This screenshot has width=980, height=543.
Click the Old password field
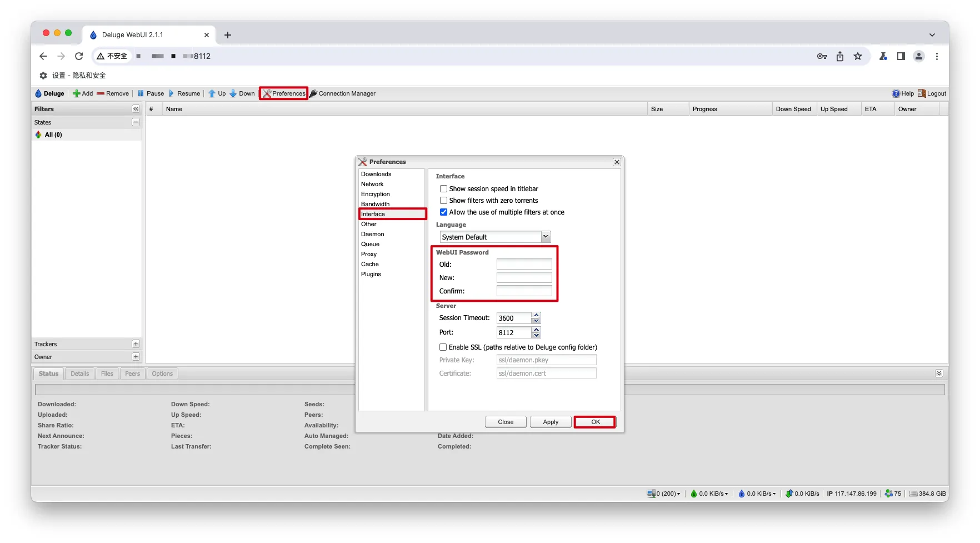click(x=524, y=264)
